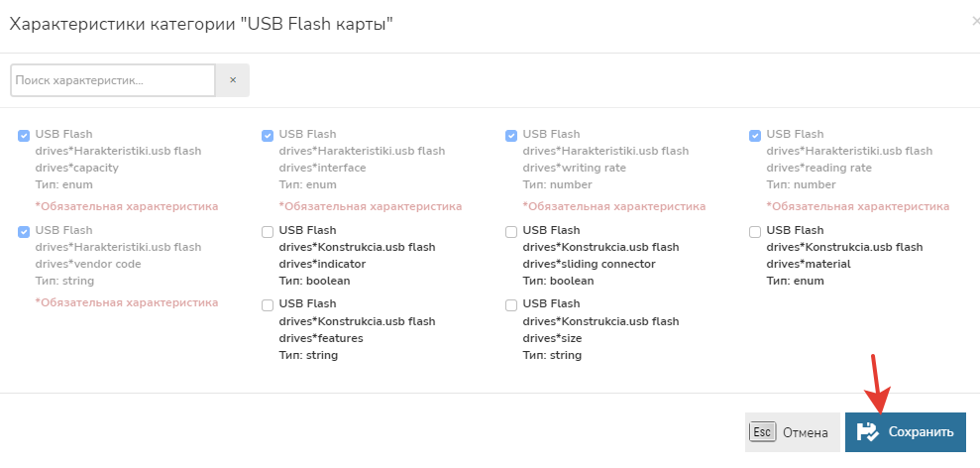Uncheck the writing rate checkbox
The image size is (980, 468).
coord(511,136)
